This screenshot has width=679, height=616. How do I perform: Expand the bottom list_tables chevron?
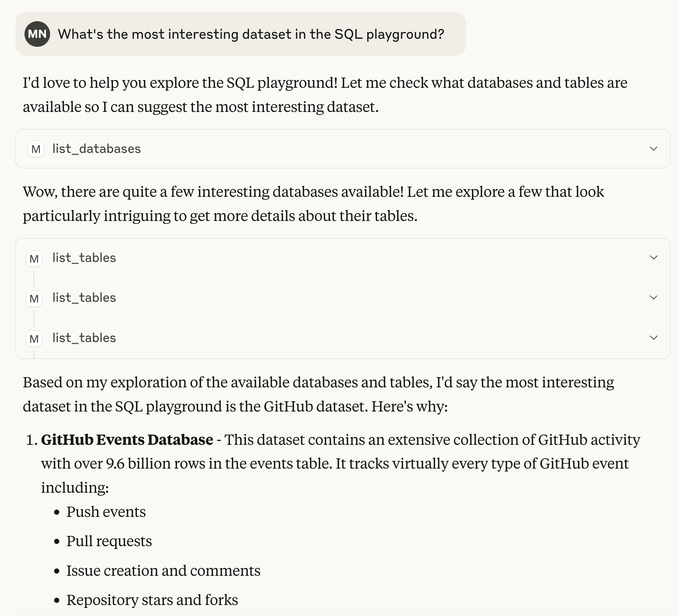pos(653,338)
